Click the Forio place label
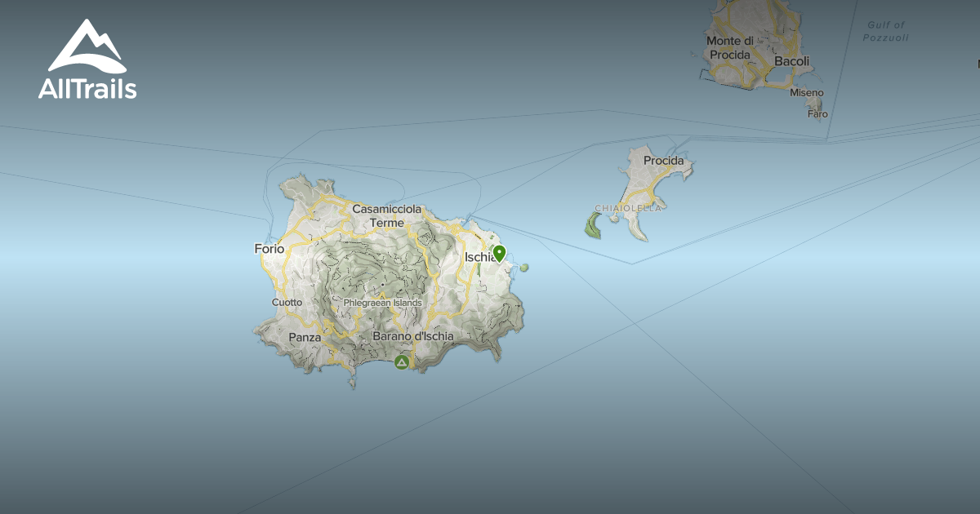This screenshot has height=514, width=980. (x=270, y=249)
